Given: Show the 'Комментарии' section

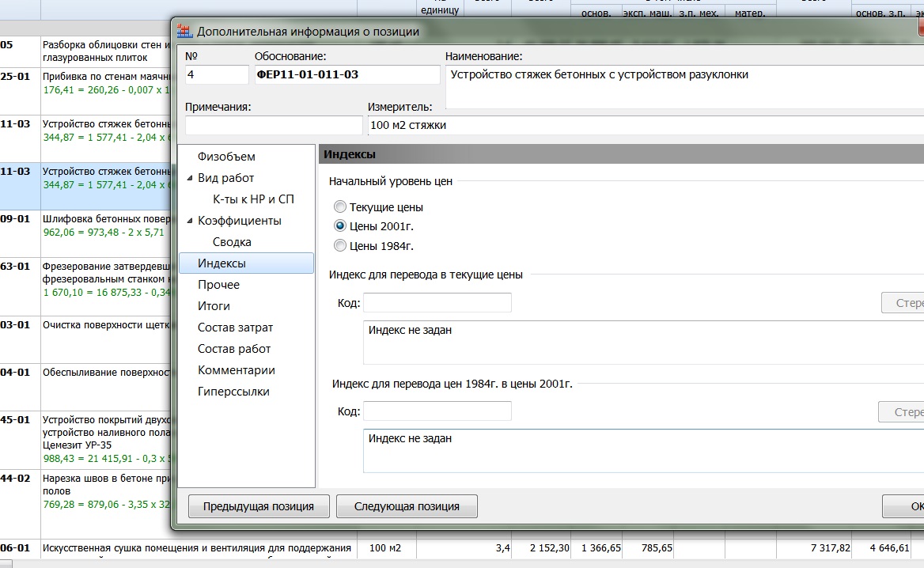Looking at the screenshot, I should point(237,370).
